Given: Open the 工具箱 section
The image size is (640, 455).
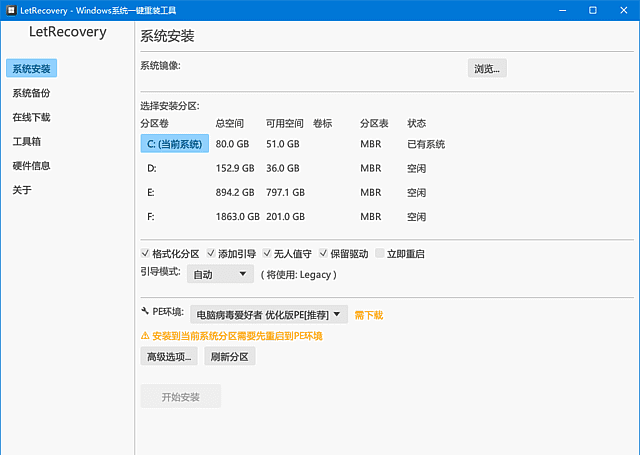Looking at the screenshot, I should [x=27, y=142].
